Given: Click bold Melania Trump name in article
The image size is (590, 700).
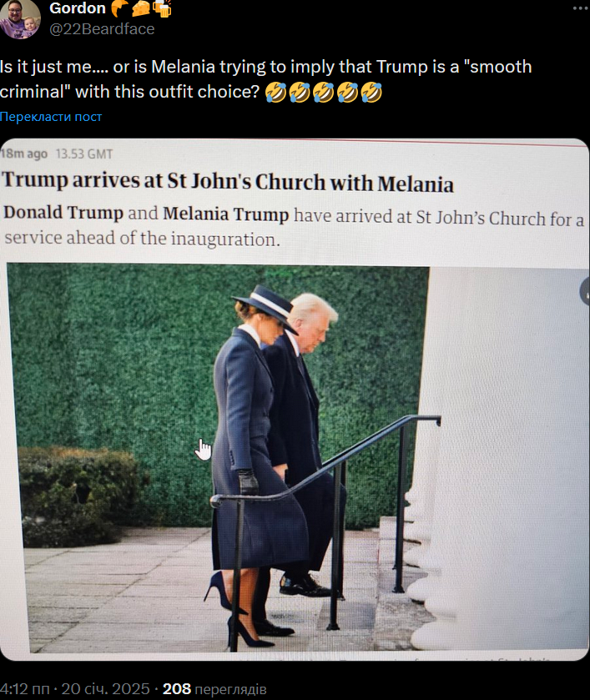Looking at the screenshot, I should pos(226,214).
